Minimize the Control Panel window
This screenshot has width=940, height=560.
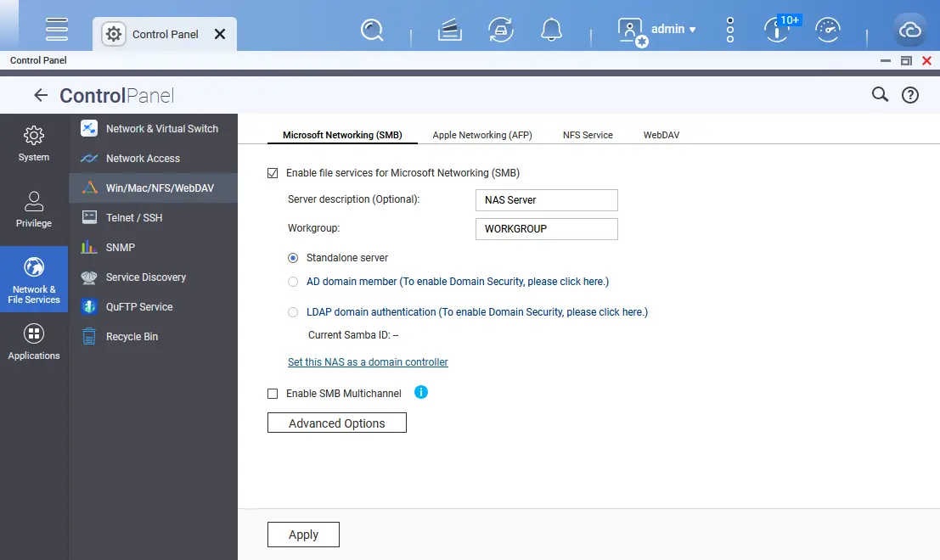[x=886, y=60]
